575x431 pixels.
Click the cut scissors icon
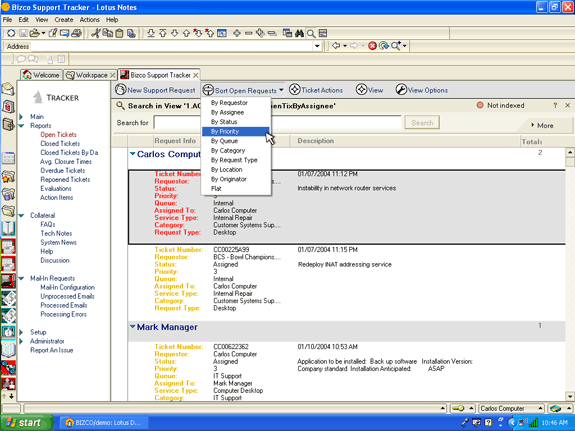(x=96, y=33)
